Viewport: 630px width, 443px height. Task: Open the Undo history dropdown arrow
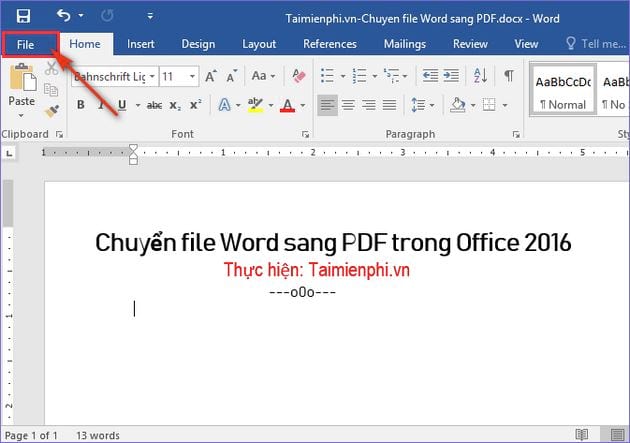coord(81,16)
